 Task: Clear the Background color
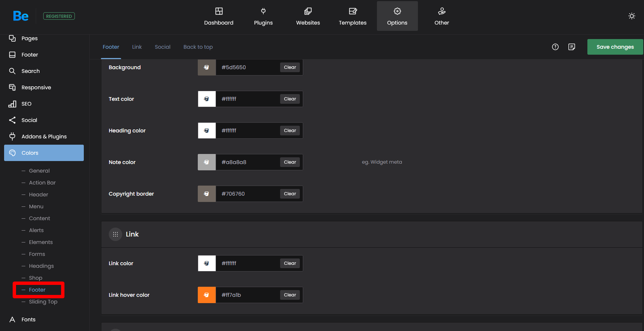click(290, 67)
